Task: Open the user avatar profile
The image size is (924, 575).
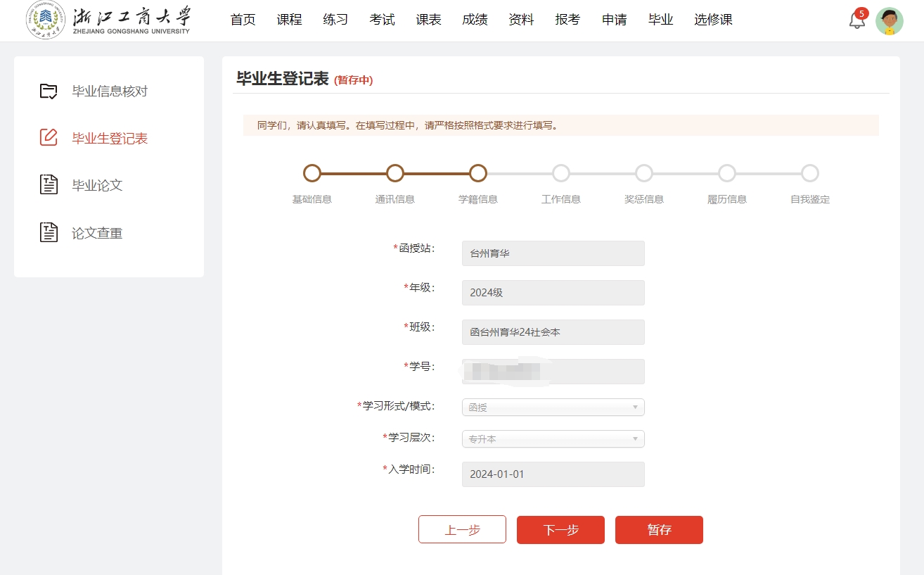Action: tap(889, 21)
